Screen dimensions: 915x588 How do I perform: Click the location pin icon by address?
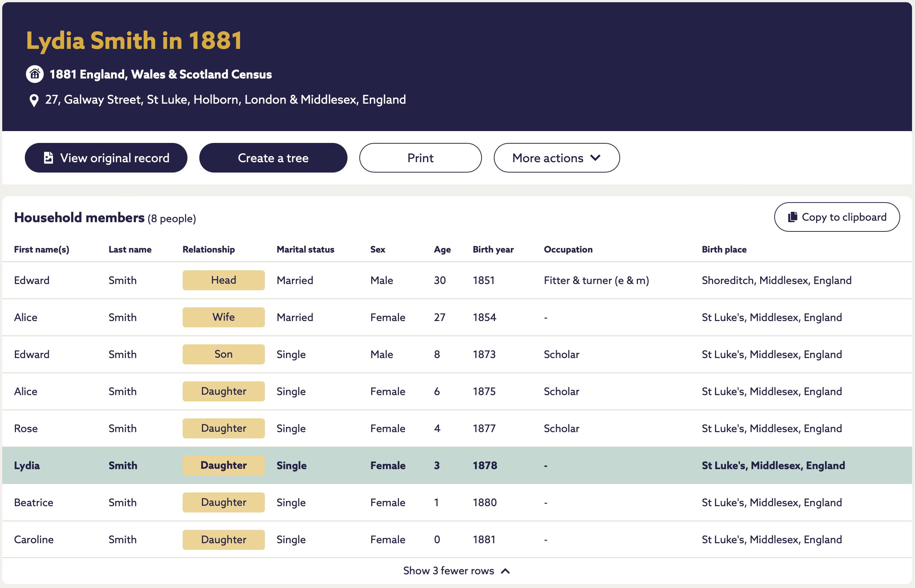pyautogui.click(x=34, y=100)
